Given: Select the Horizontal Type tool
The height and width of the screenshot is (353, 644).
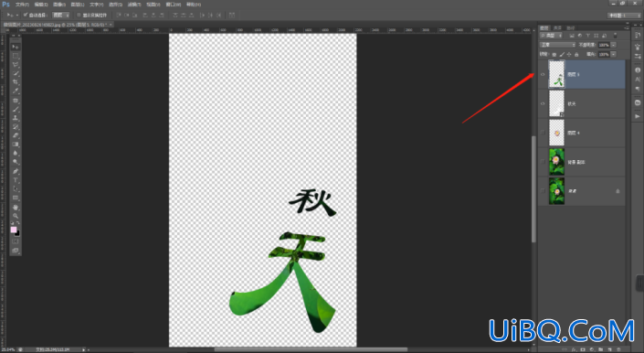Looking at the screenshot, I should click(16, 180).
